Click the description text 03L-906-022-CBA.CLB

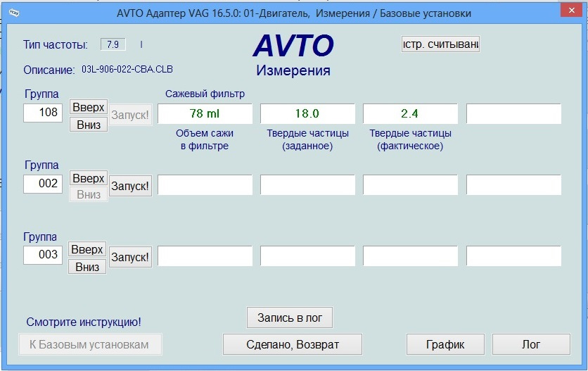pyautogui.click(x=127, y=70)
